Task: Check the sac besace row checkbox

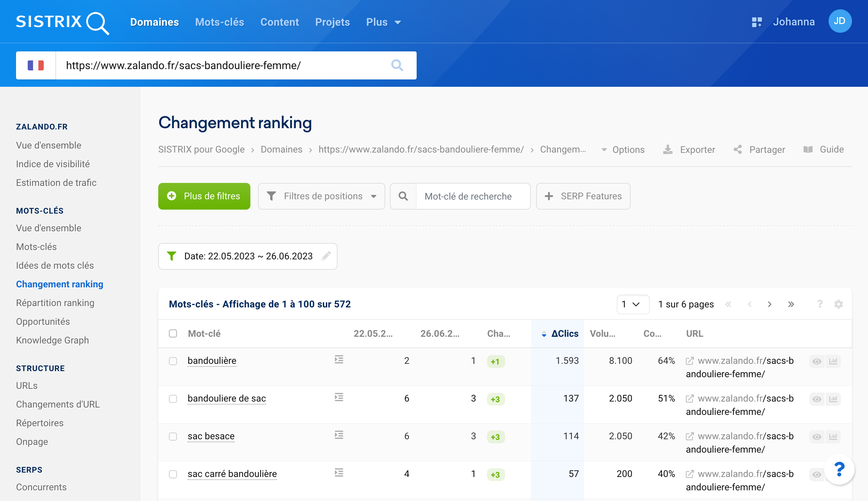Action: pyautogui.click(x=173, y=437)
